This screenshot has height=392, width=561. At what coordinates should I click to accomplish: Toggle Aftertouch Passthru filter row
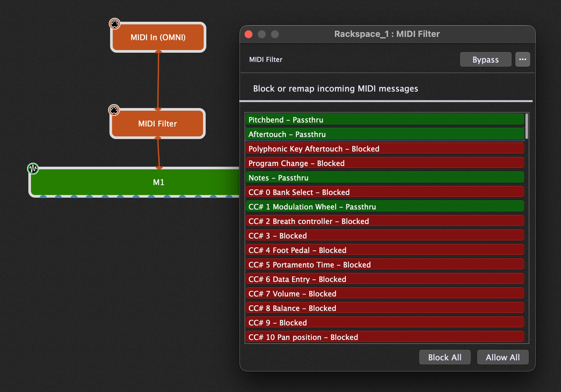coord(384,134)
